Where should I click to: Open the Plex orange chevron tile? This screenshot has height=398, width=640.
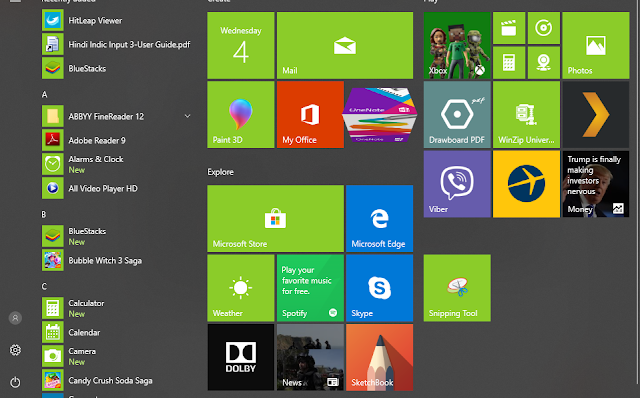tap(596, 115)
